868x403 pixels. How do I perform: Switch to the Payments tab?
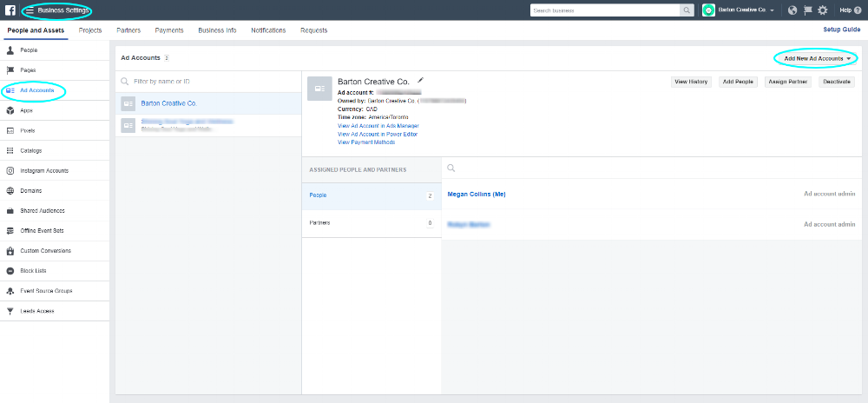169,30
